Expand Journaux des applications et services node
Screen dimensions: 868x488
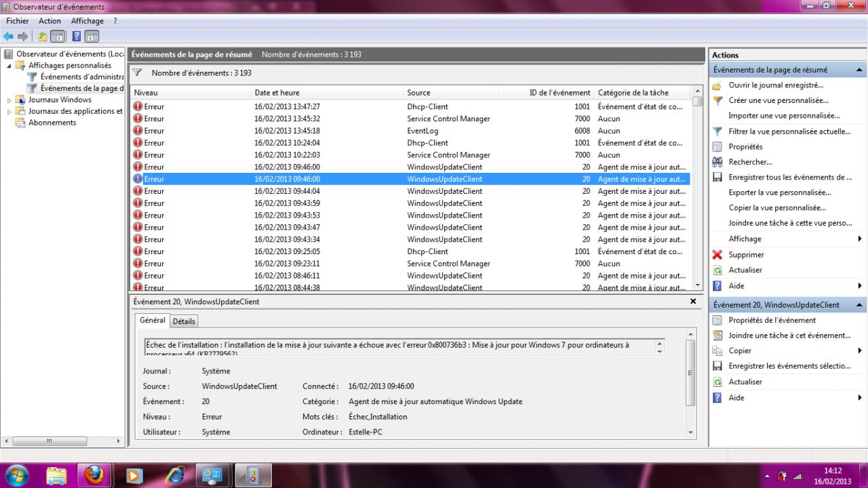pyautogui.click(x=9, y=112)
